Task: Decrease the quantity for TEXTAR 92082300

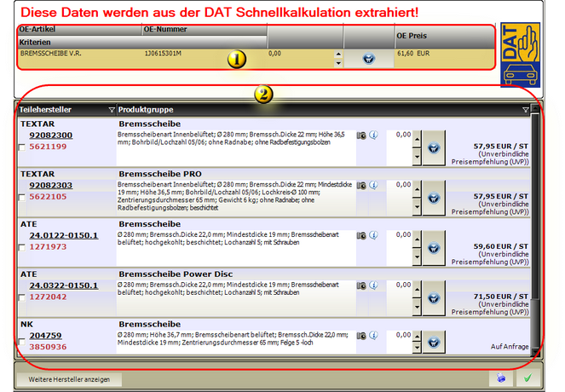Action: pos(417,157)
